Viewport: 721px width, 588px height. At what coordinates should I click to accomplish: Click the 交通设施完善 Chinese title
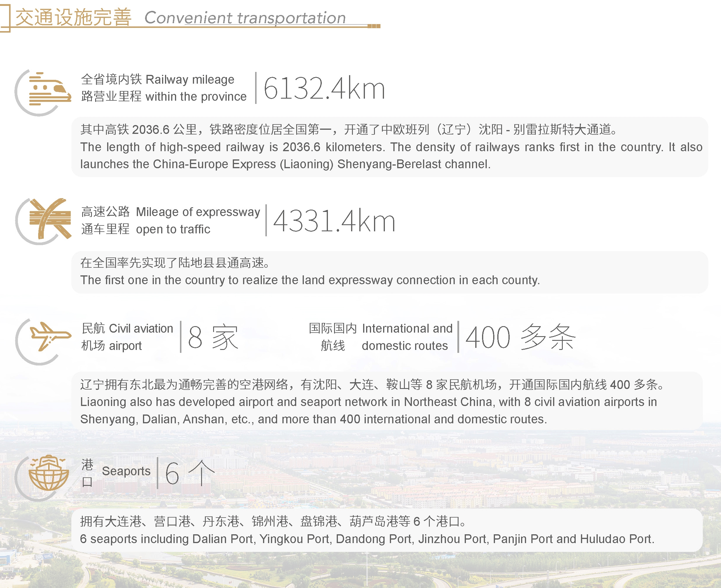coord(73,18)
